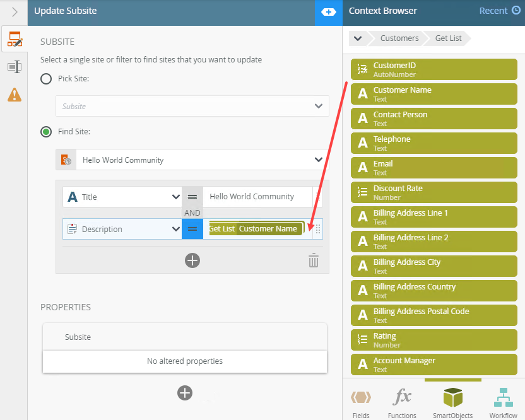Add a property with bottom plus icon

coord(185,393)
